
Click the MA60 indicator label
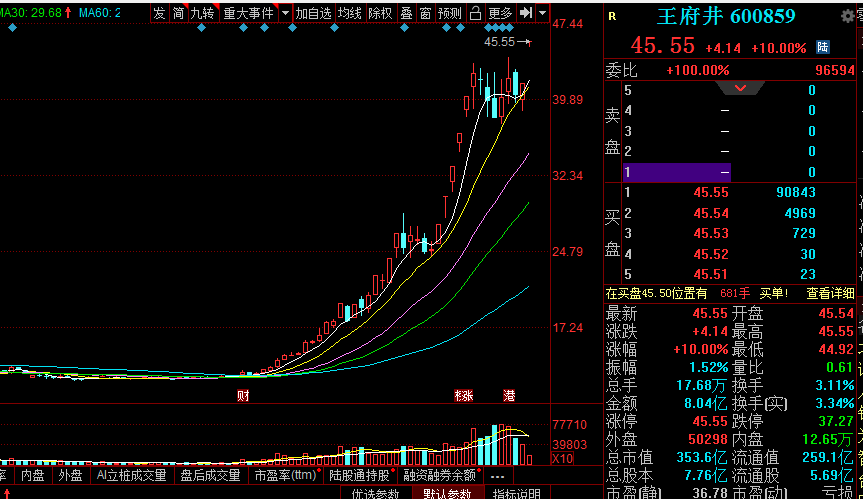100,13
